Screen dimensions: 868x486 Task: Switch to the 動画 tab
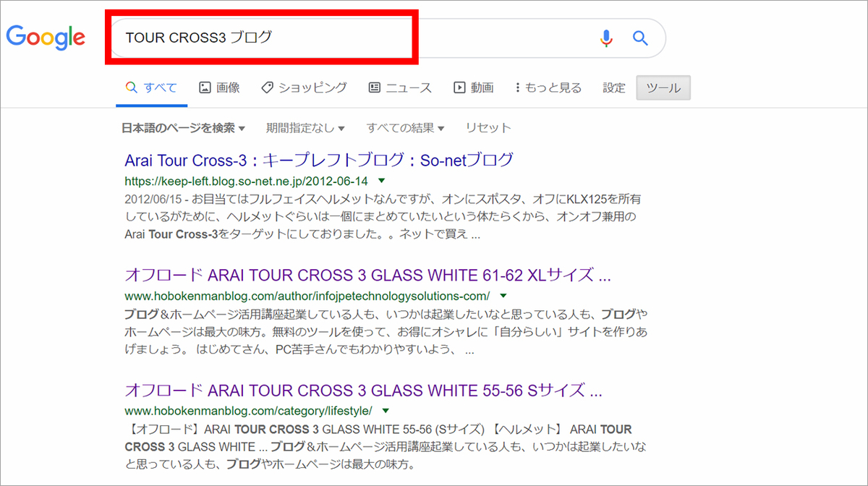pyautogui.click(x=474, y=88)
